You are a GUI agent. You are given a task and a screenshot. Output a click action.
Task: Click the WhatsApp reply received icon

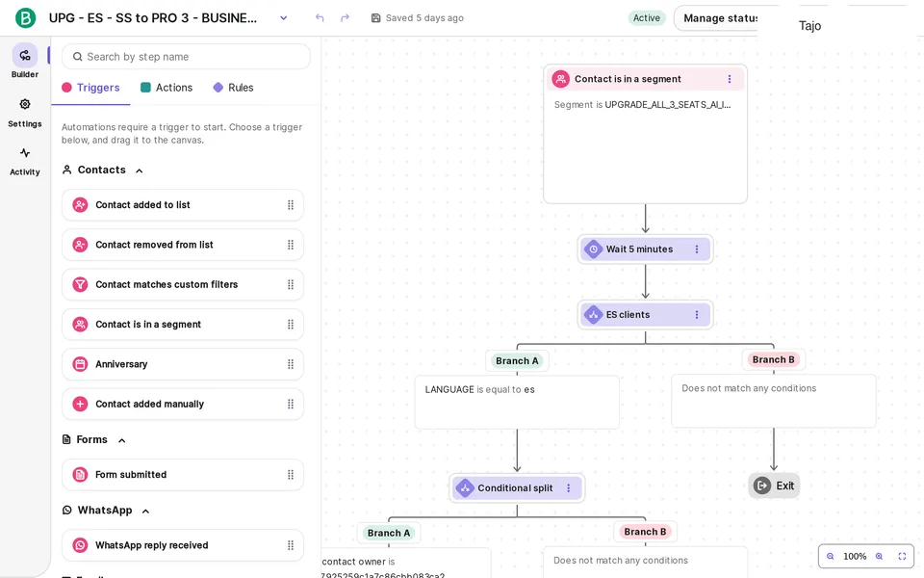[x=80, y=545]
